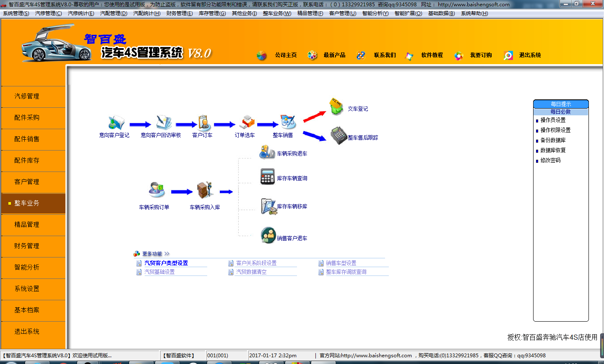The image size is (604, 364).
Task: Click the 客户订车 icon
Action: [x=204, y=123]
